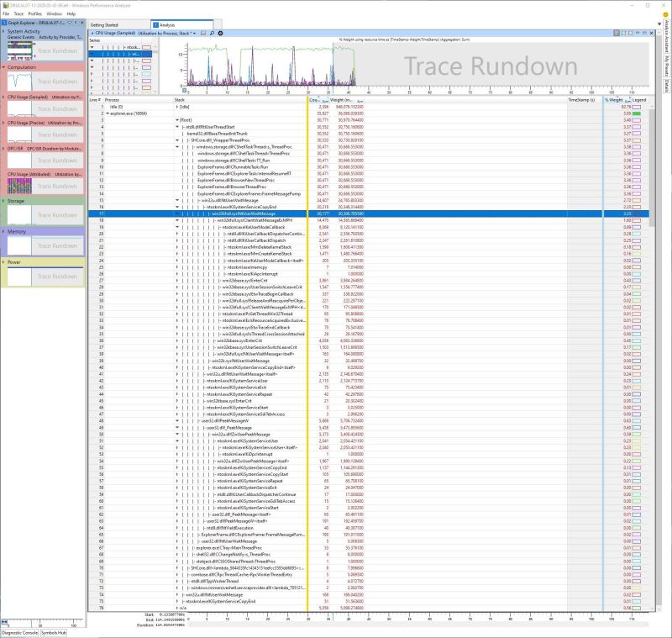Sort the table by the Count column header
Viewport: 672px width, 638px height.
[311, 98]
